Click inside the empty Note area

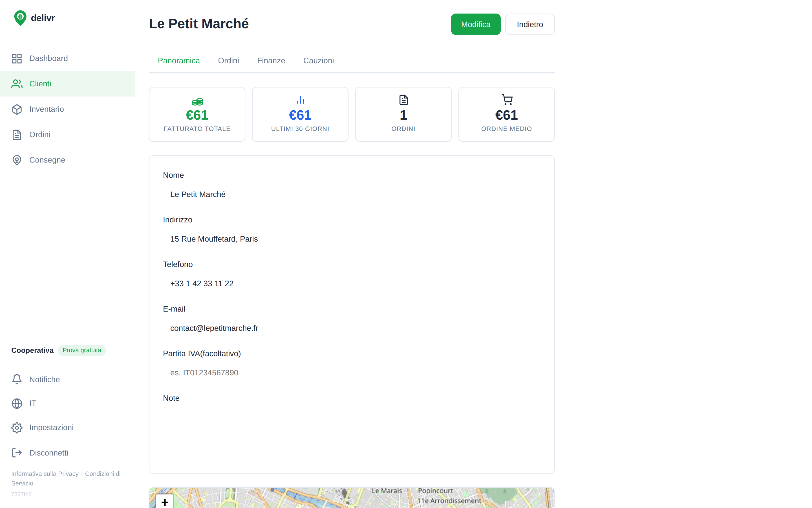click(x=352, y=433)
